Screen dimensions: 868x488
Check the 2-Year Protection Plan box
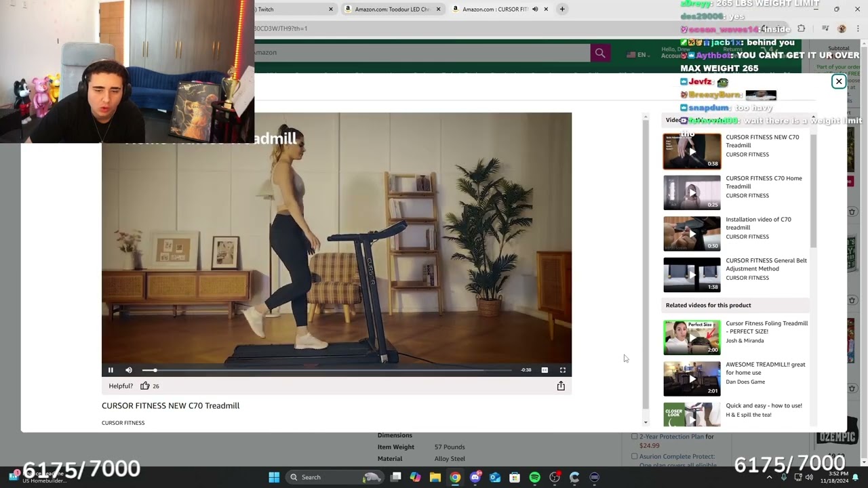tap(634, 437)
